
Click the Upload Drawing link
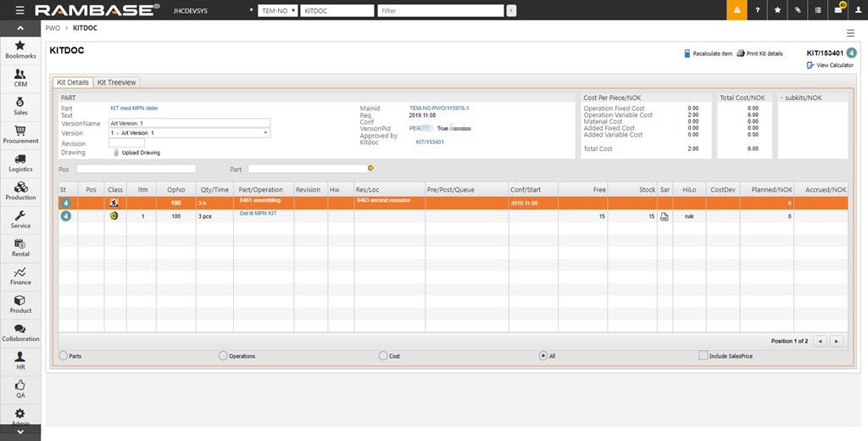[140, 153]
